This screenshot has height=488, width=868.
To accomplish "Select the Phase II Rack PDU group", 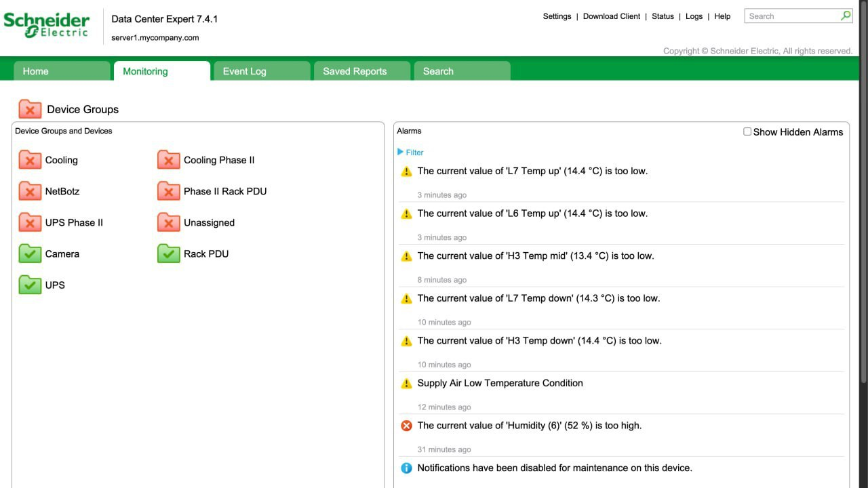I will (224, 191).
